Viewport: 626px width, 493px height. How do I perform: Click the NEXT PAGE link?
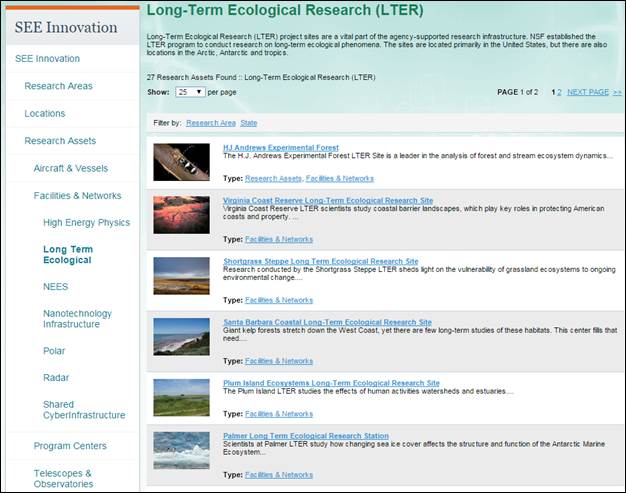[x=587, y=92]
